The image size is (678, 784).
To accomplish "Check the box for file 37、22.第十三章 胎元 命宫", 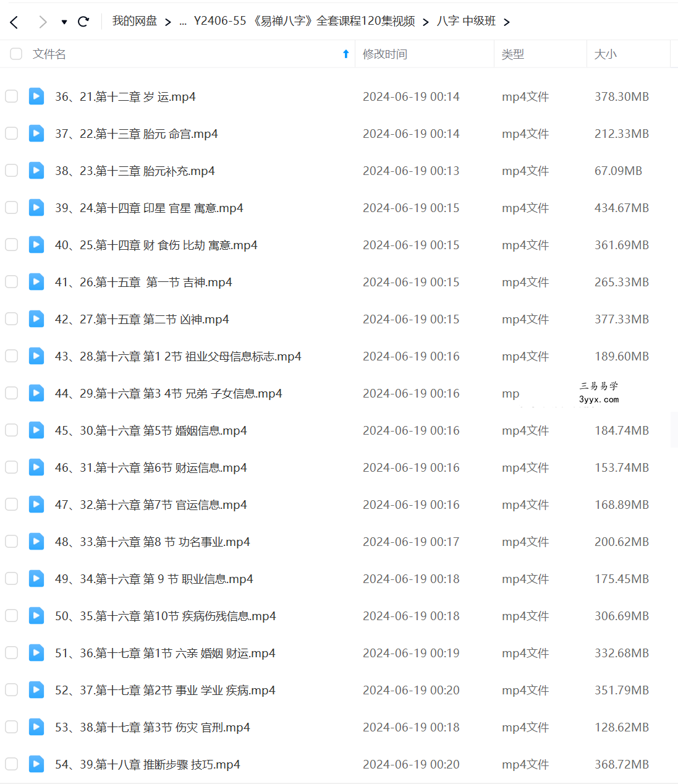I will (12, 134).
